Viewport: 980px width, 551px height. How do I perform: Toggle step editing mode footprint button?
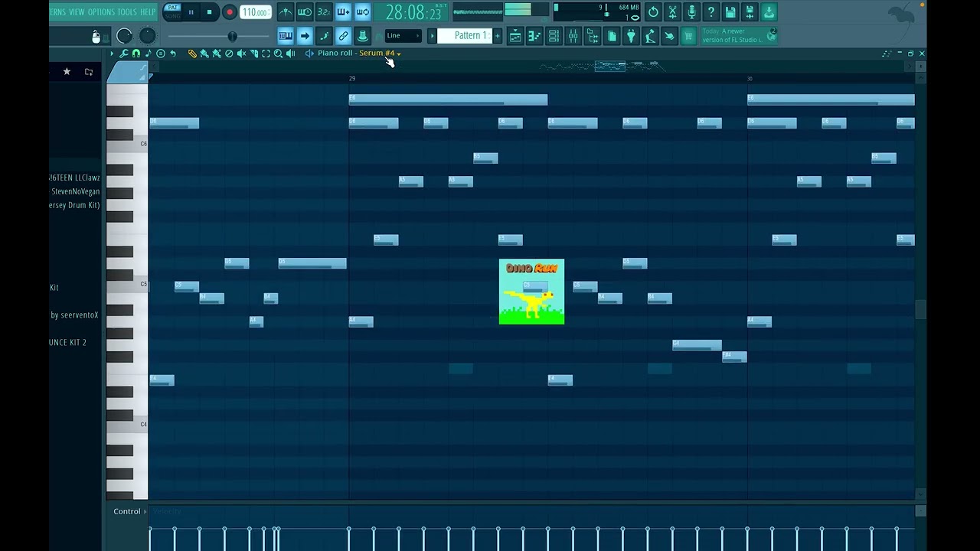point(324,36)
